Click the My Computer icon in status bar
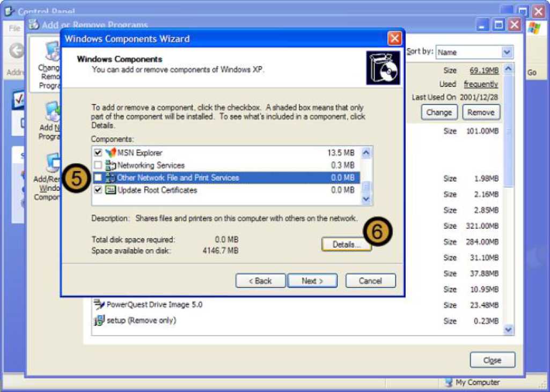550x392 pixels. [449, 382]
